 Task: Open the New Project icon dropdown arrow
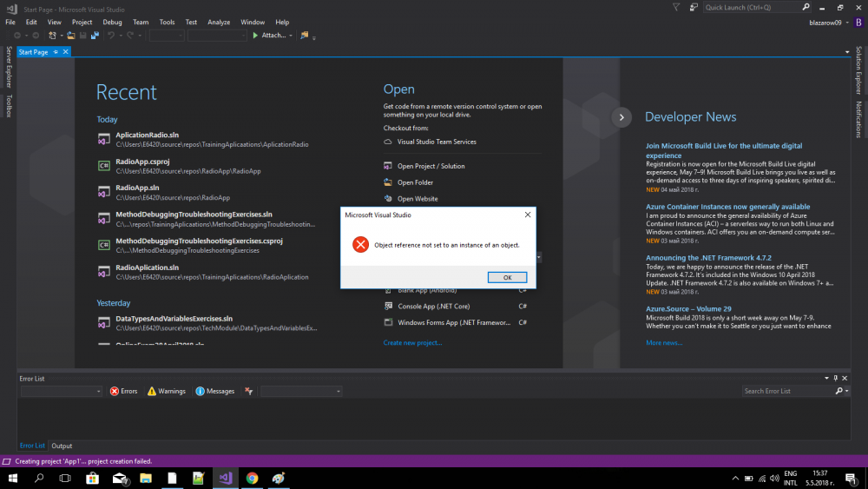point(61,36)
